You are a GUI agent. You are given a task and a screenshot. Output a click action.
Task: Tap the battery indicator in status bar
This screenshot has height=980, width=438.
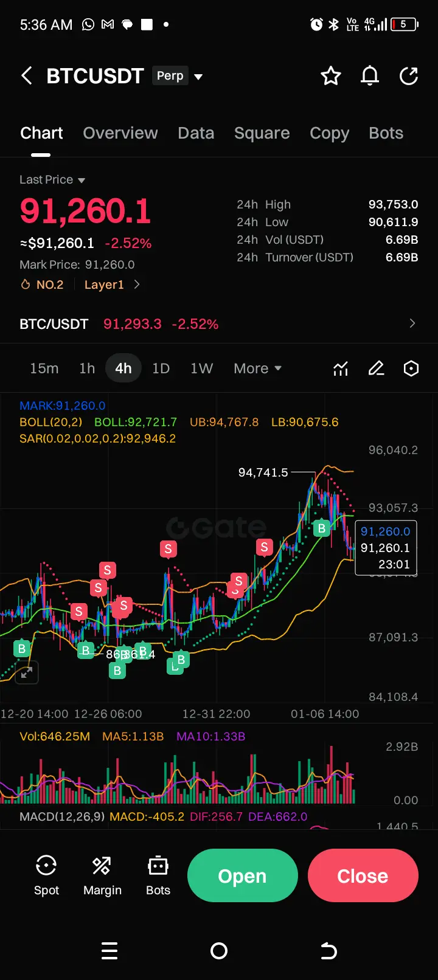tap(405, 24)
